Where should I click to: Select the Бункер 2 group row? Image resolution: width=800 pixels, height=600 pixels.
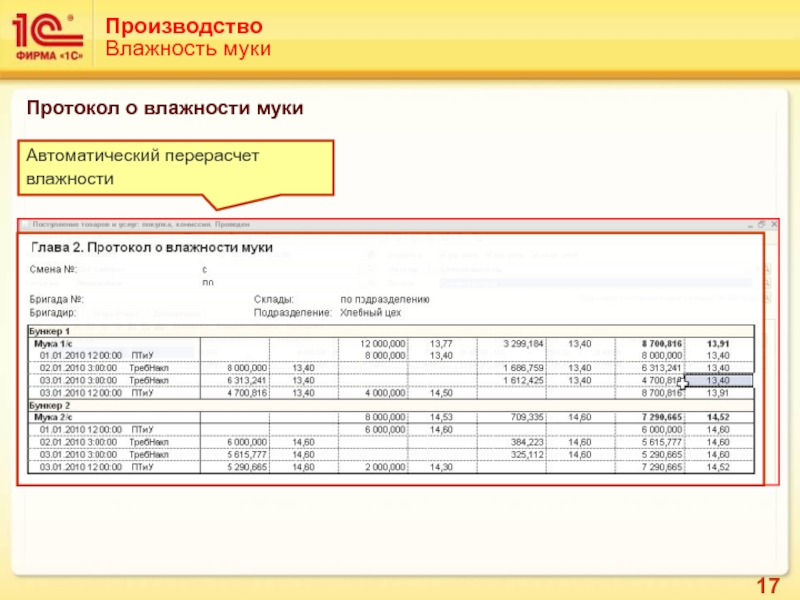pyautogui.click(x=391, y=406)
